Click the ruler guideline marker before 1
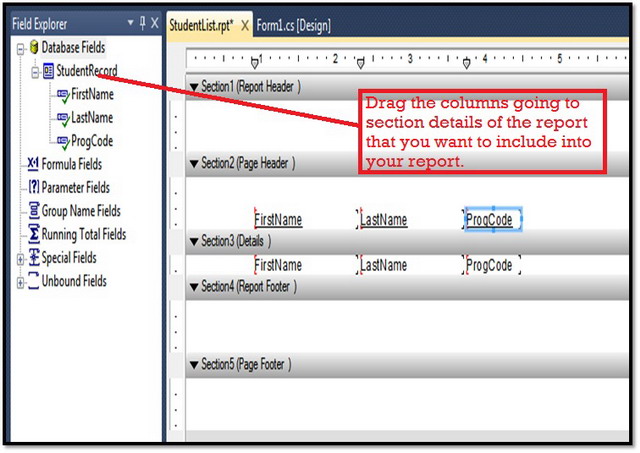 (255, 63)
